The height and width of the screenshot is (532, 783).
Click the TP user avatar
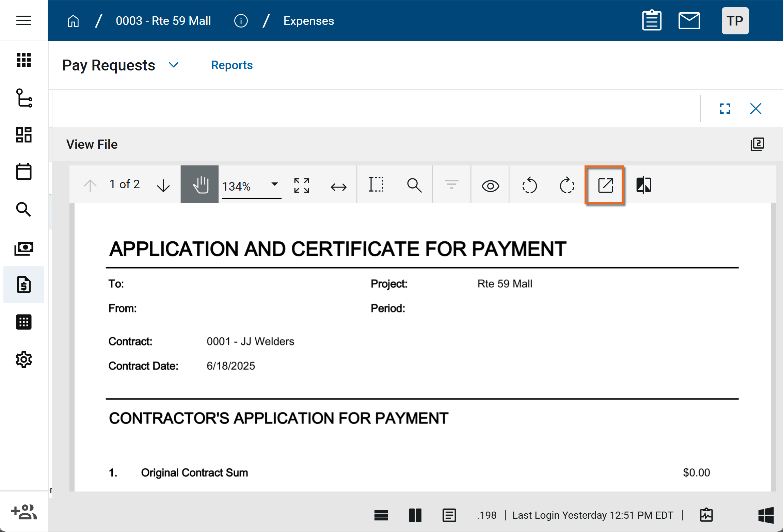(x=735, y=21)
